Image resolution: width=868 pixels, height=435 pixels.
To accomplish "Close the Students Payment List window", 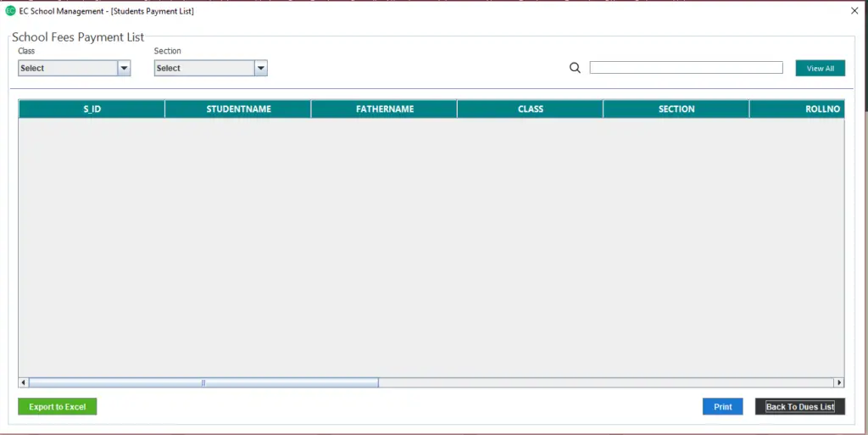I will click(854, 10).
